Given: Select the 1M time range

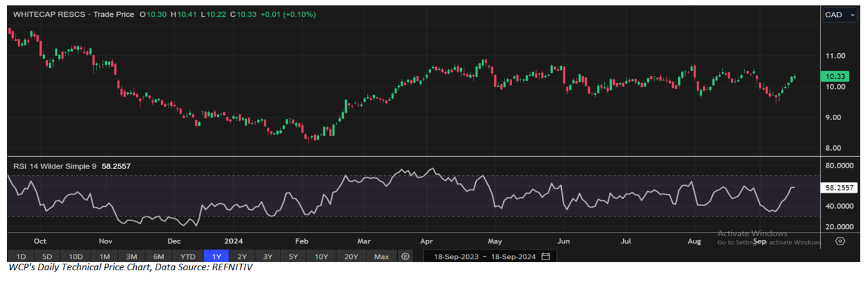Looking at the screenshot, I should 104,256.
